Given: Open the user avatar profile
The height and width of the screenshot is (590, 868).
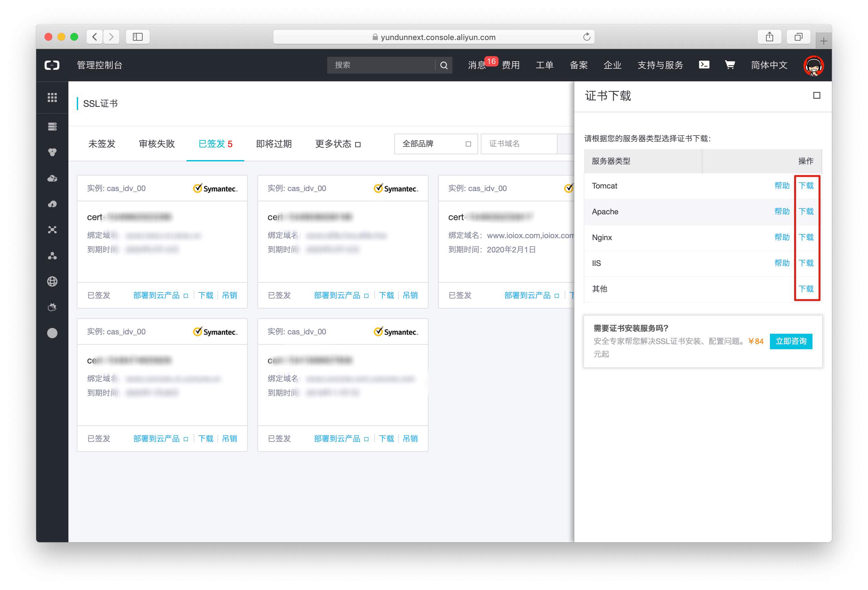Looking at the screenshot, I should coord(813,66).
